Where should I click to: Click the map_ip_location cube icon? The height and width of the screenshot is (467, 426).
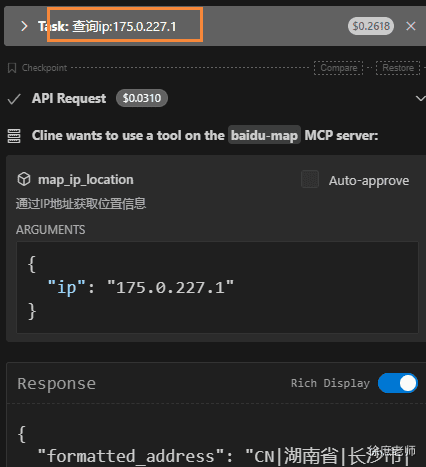tap(24, 179)
